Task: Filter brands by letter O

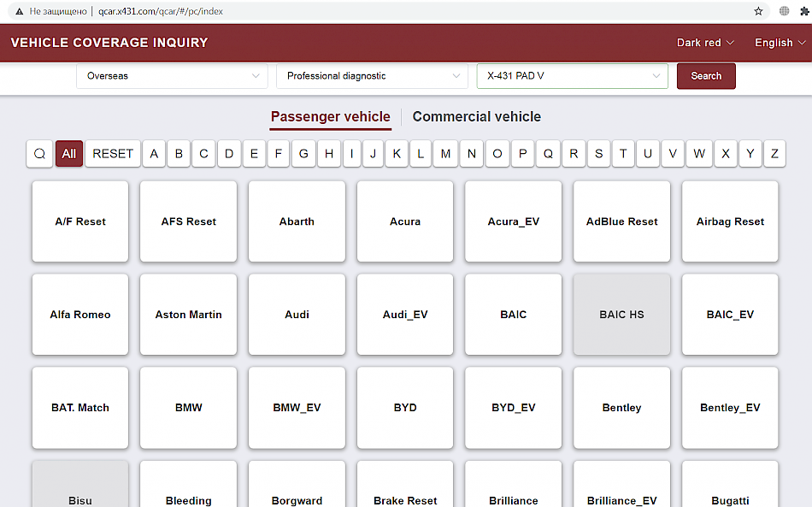Action: pos(497,154)
